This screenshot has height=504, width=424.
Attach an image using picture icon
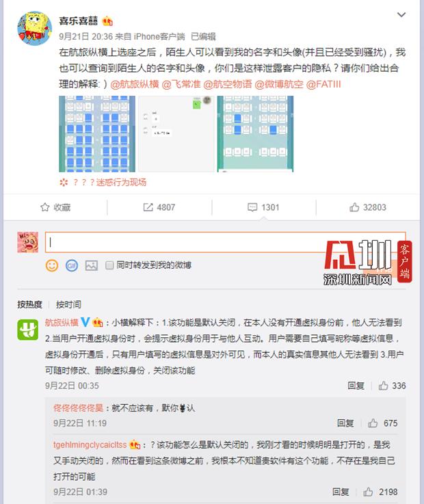[91, 265]
